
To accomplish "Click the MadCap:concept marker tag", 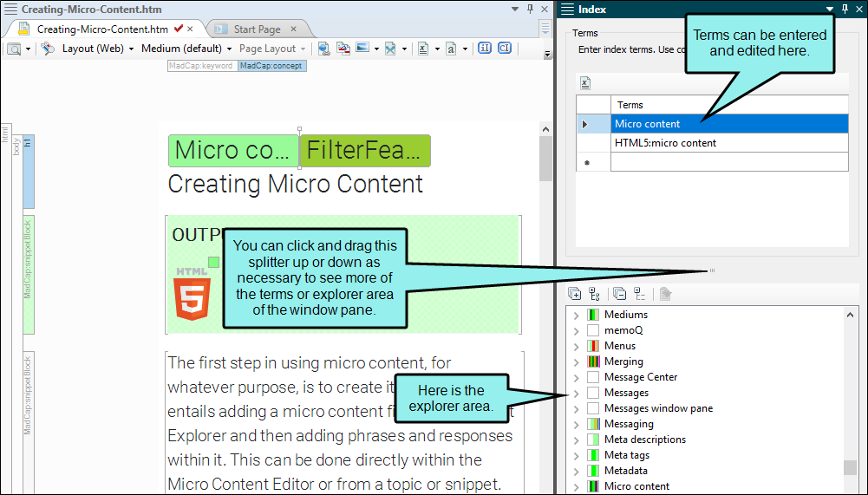I will coord(271,66).
